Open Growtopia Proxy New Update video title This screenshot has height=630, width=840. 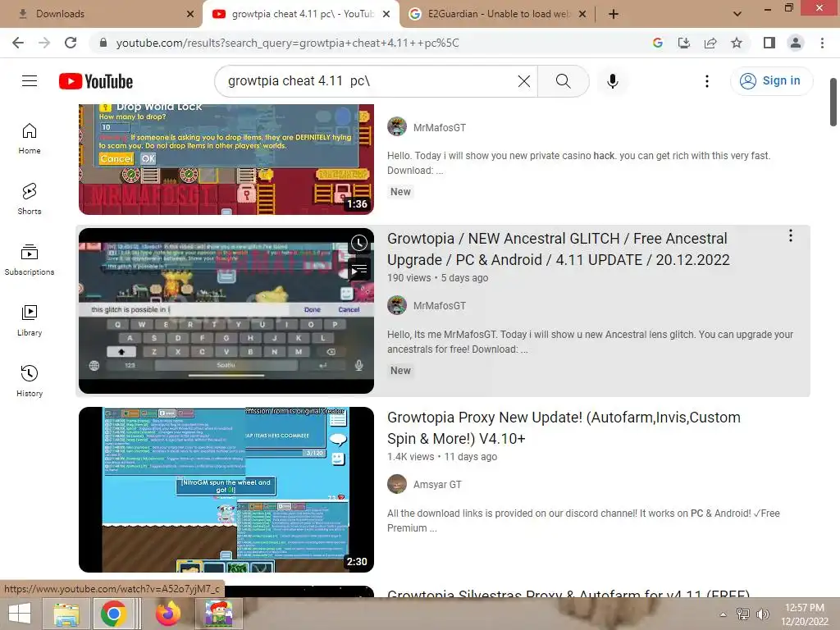[564, 428]
